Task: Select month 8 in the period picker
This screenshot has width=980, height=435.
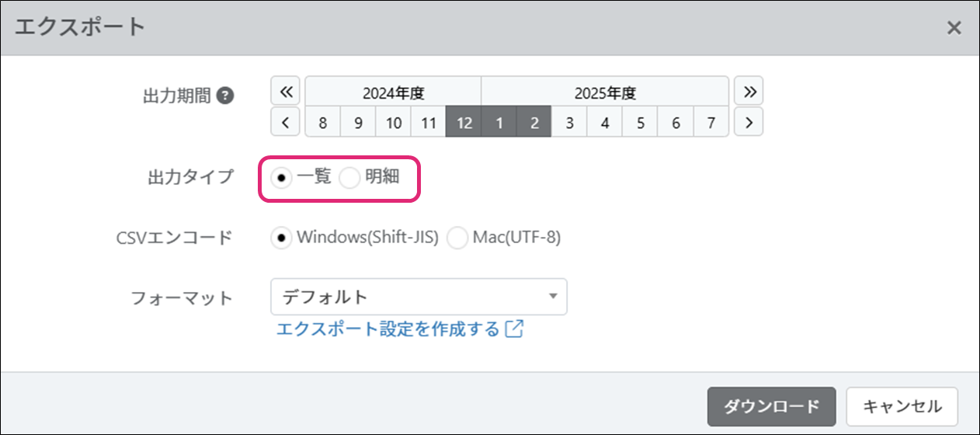Action: pos(322,123)
